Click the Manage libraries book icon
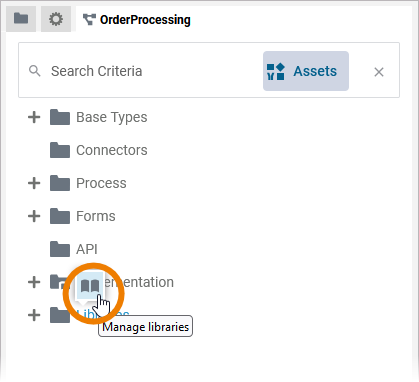The width and height of the screenshot is (419, 382). (x=90, y=286)
